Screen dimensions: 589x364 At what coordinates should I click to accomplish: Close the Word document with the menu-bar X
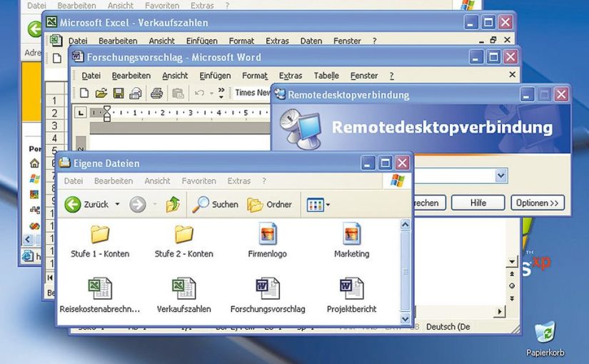pos(512,75)
